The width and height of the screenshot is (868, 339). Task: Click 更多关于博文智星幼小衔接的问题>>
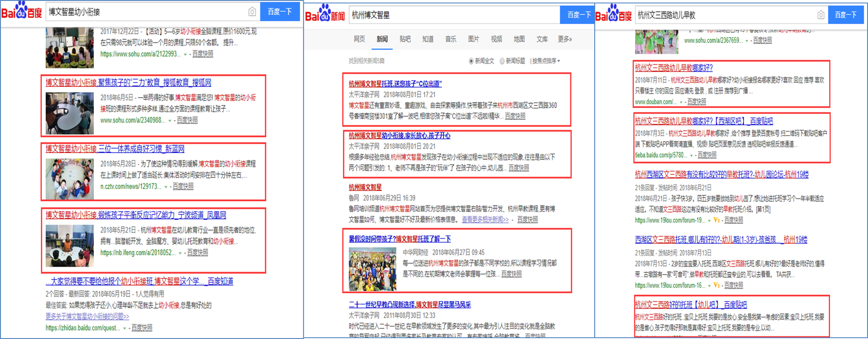click(x=87, y=316)
